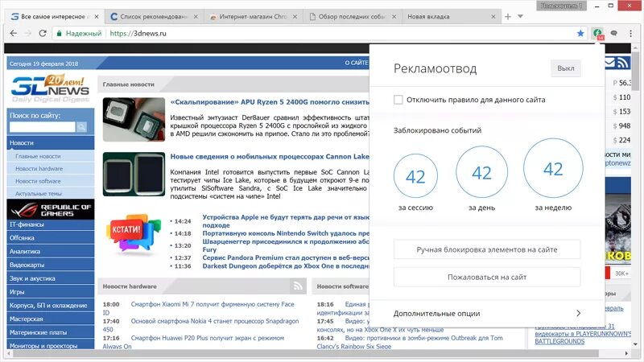Click tablet devices article thumbnail
The width and height of the screenshot is (644, 362).
[x=134, y=175]
